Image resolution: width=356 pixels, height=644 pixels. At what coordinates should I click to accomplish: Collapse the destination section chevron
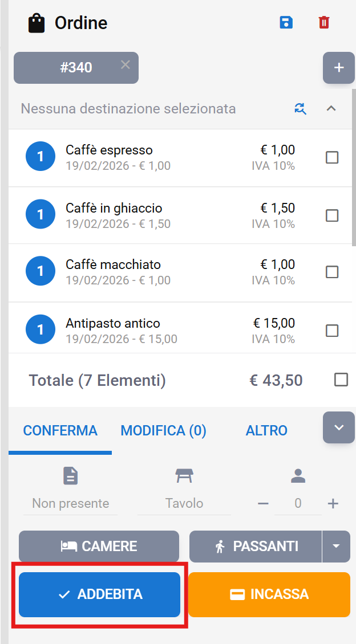click(331, 108)
